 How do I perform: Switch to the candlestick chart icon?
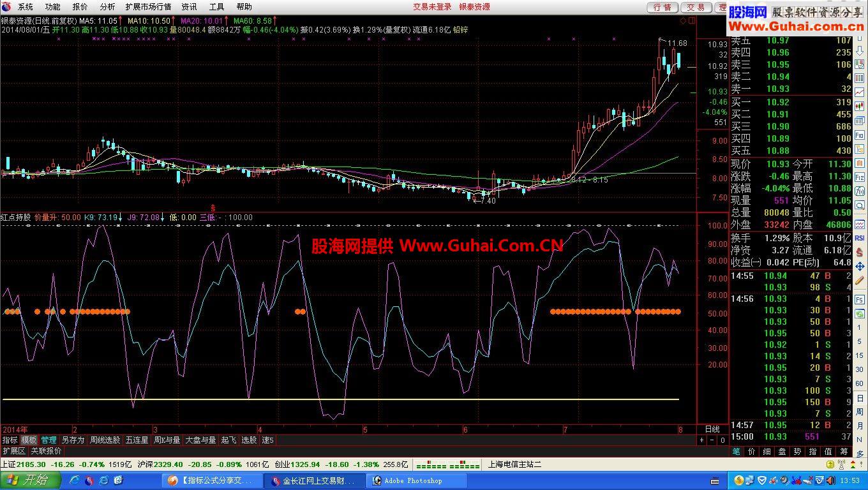pos(860,106)
